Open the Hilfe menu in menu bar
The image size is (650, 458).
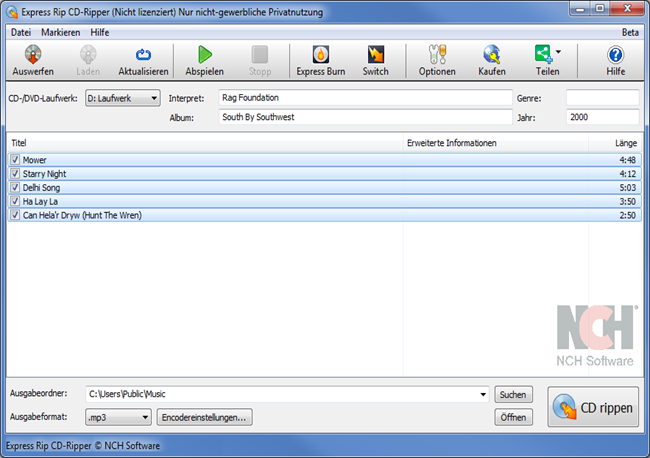100,32
